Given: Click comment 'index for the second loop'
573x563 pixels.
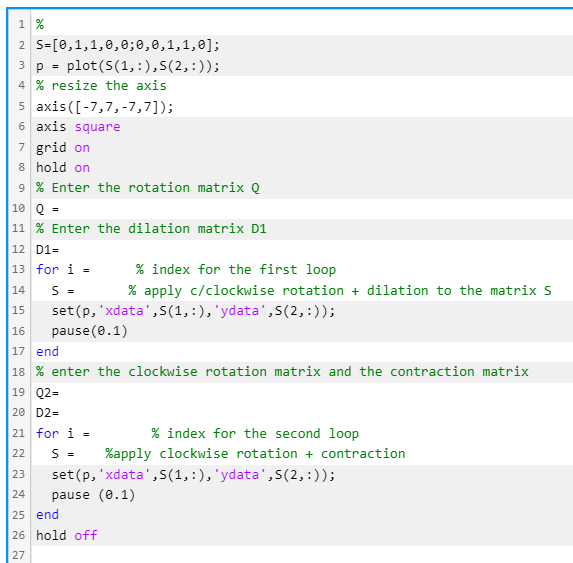Looking at the screenshot, I should click(x=255, y=434).
